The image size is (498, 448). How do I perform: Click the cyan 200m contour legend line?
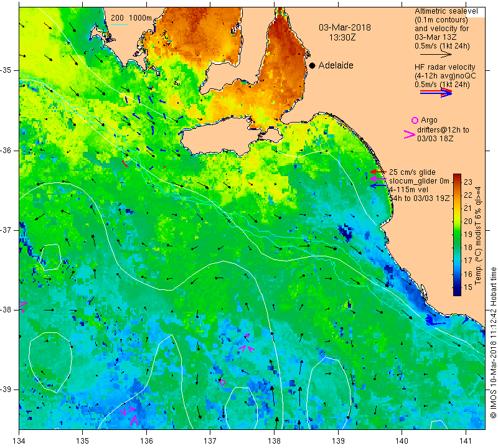point(120,24)
